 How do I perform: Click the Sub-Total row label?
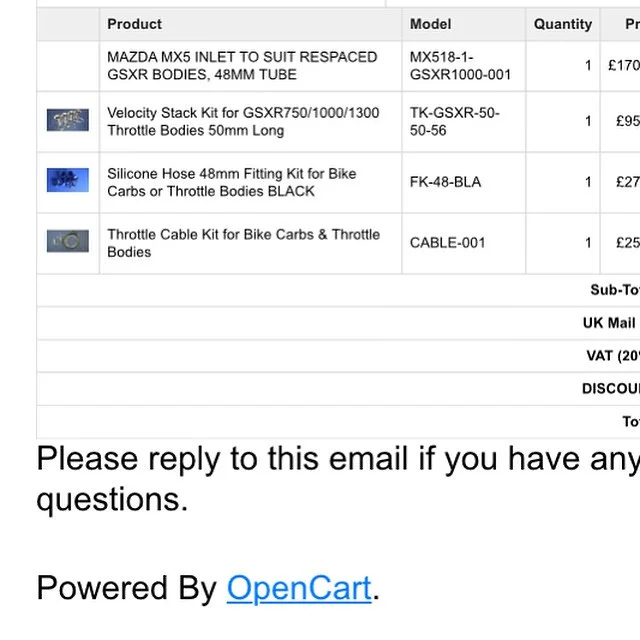coord(615,290)
